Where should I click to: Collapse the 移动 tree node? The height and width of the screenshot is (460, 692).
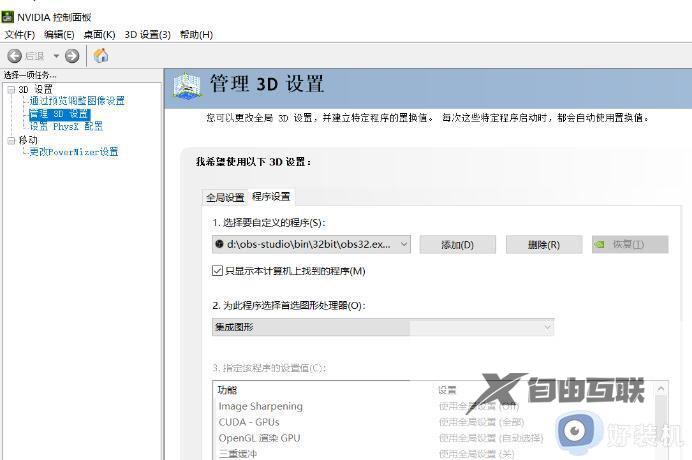[x=10, y=140]
